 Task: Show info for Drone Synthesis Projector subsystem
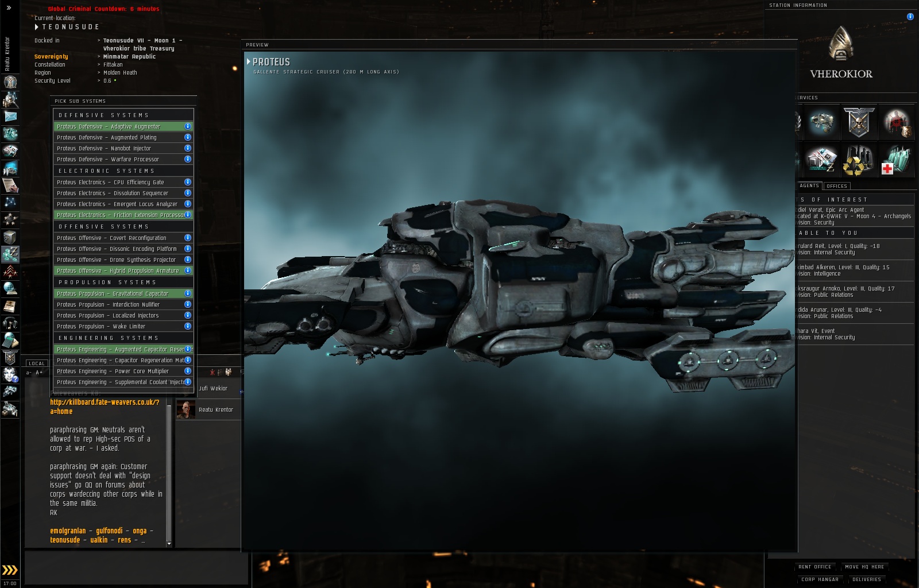point(188,260)
